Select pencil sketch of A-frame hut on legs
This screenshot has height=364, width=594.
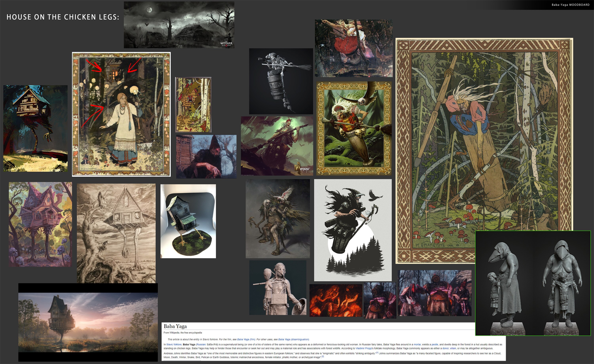116,233
